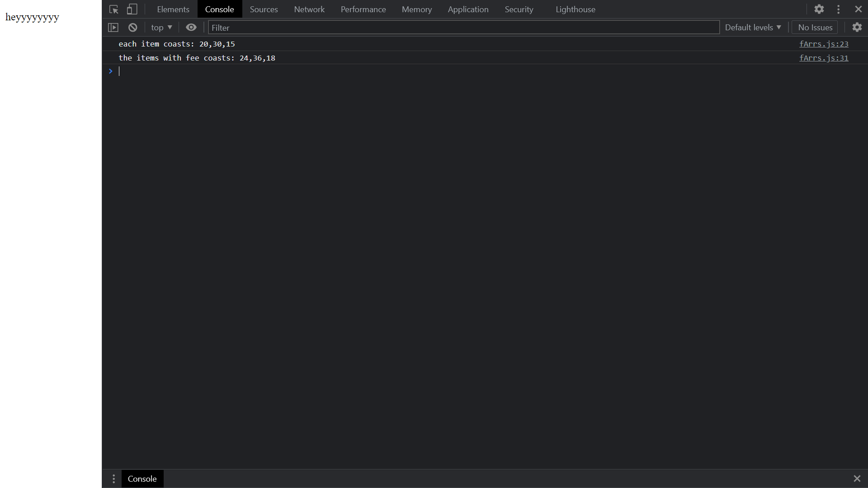Open the Sources tab
Image resolution: width=868 pixels, height=488 pixels.
(x=264, y=9)
